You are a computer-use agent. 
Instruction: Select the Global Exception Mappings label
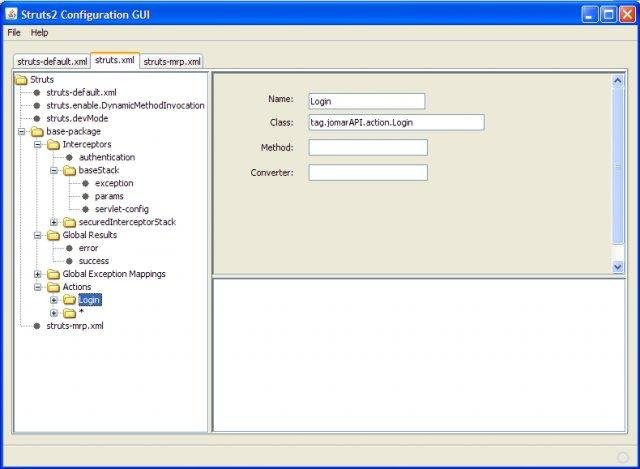click(114, 274)
